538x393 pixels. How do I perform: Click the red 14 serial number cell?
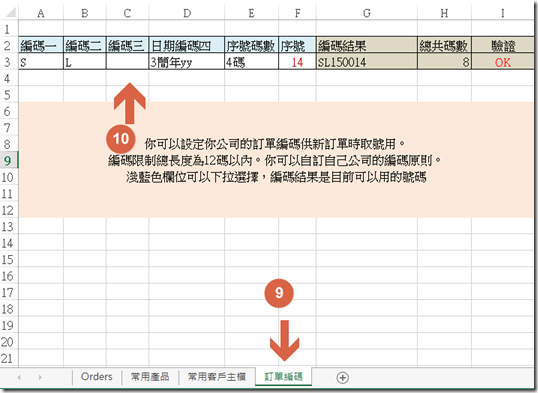(x=297, y=61)
